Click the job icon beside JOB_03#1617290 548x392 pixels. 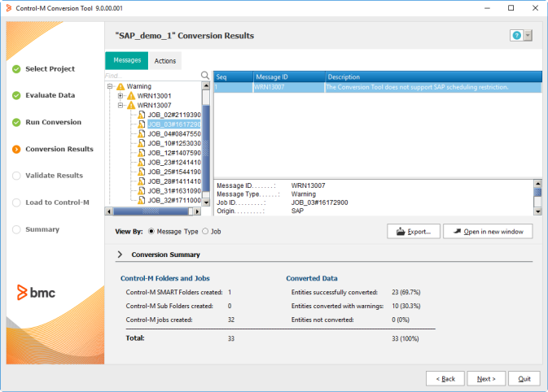click(141, 124)
